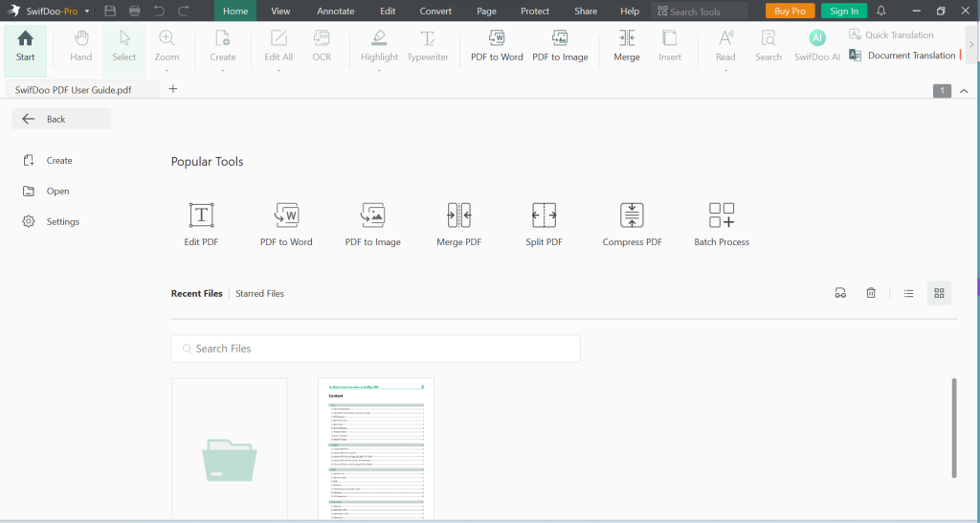Click Open in the left sidebar

[46, 192]
